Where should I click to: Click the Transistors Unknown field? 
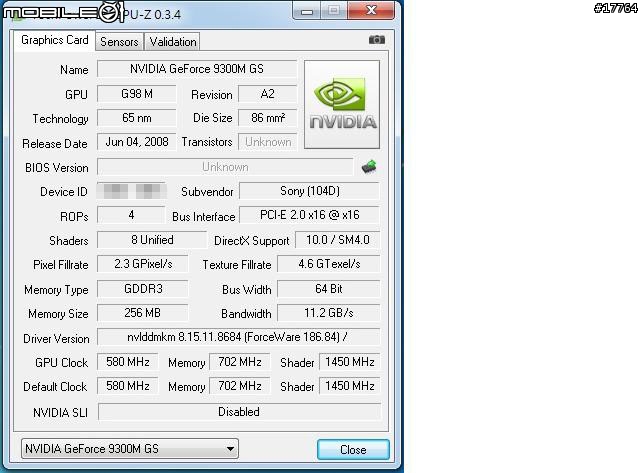click(x=267, y=142)
